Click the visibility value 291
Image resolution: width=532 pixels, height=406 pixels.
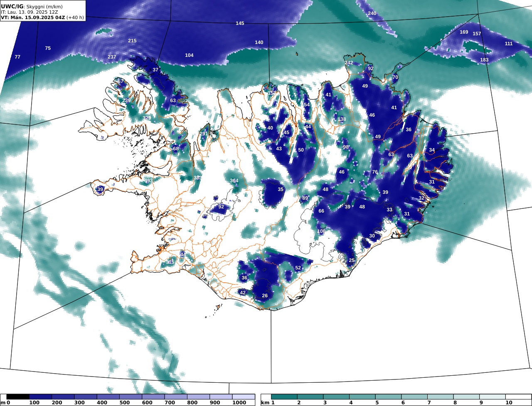pos(203,133)
